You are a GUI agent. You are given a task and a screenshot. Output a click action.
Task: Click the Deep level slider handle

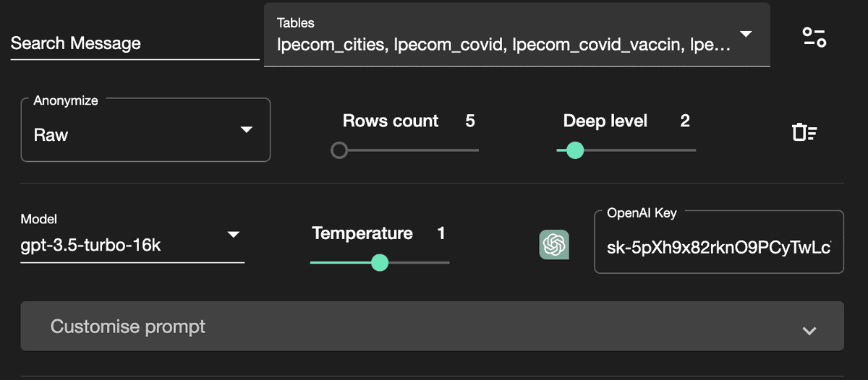575,150
